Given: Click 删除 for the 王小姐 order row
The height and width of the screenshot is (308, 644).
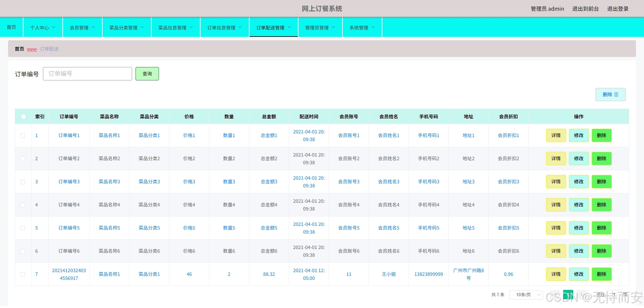Looking at the screenshot, I should [602, 274].
